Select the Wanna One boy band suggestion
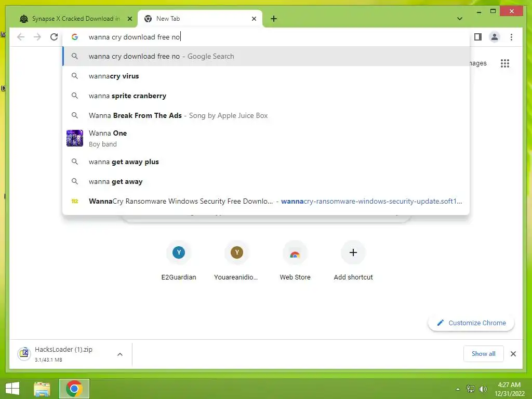Screen dimensions: 532x399 (x=267, y=138)
